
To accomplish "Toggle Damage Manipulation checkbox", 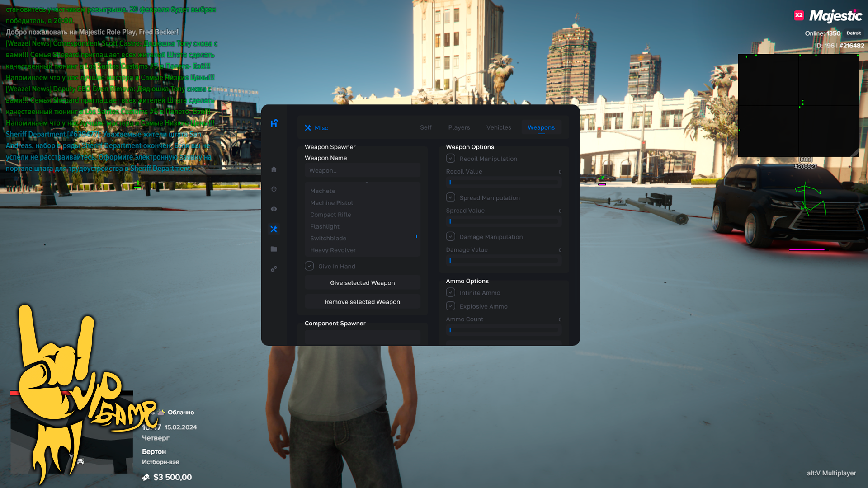I will (x=451, y=237).
